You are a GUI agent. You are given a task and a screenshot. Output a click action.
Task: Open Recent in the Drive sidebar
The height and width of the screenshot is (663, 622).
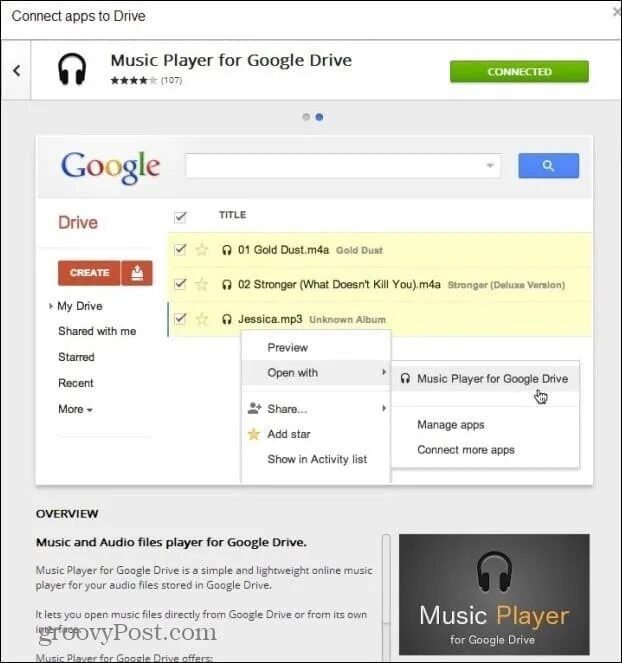[76, 383]
